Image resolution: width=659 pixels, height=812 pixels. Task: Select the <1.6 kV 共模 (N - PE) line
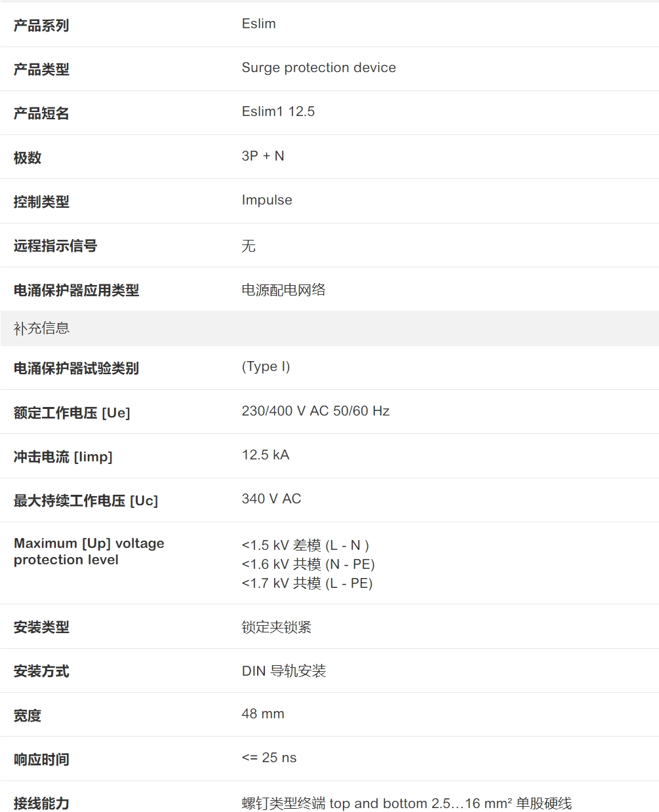click(308, 564)
